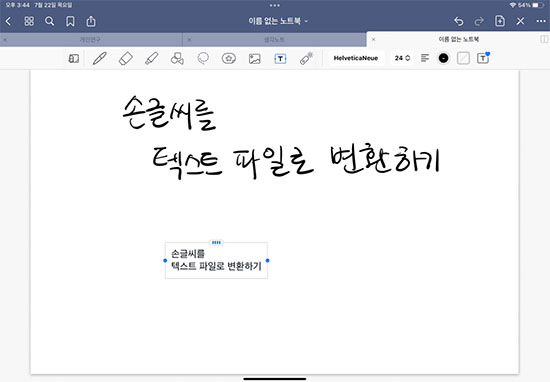Close the middle notebook tab
Viewport: 550px width, 382px height.
tap(189, 40)
